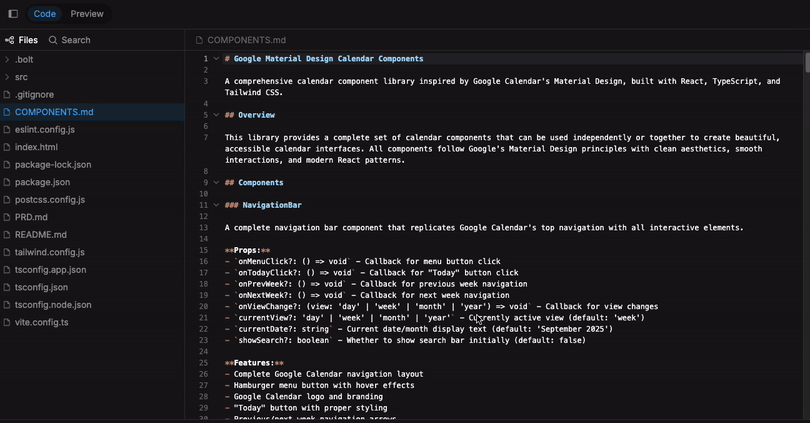Open package-lock.json file

click(x=53, y=165)
